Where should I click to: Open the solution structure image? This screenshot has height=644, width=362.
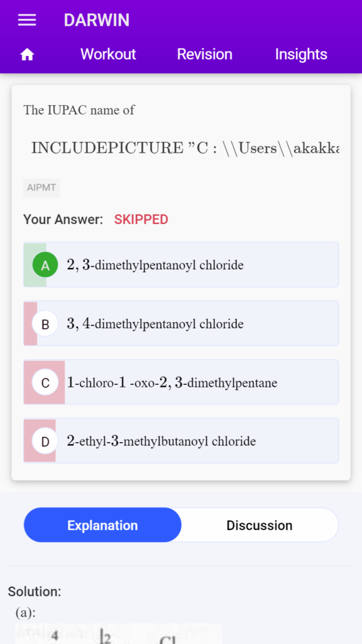(x=119, y=634)
